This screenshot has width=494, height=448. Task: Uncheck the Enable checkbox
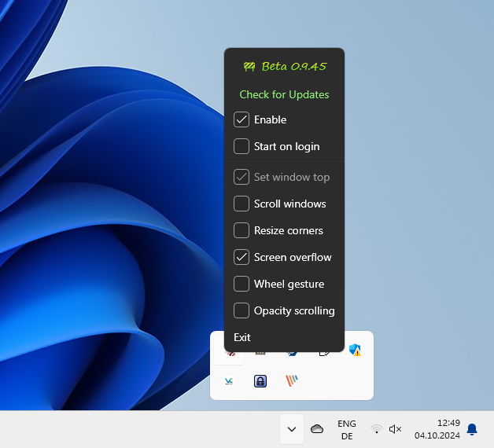(x=241, y=120)
